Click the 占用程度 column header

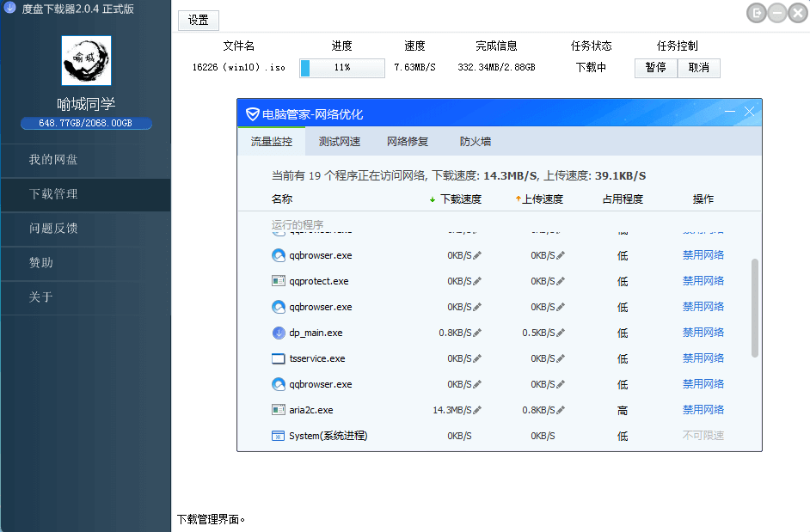(623, 199)
